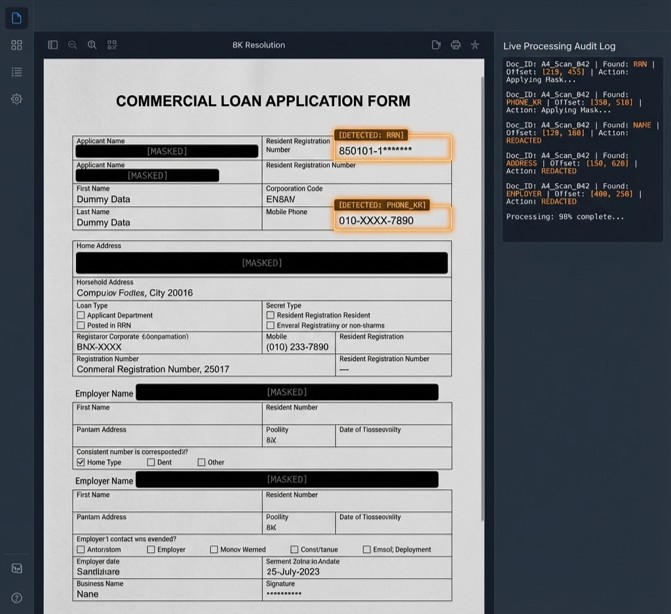Toggle the sidebar panel in viewer toolbar
This screenshot has width=671, height=614.
53,45
